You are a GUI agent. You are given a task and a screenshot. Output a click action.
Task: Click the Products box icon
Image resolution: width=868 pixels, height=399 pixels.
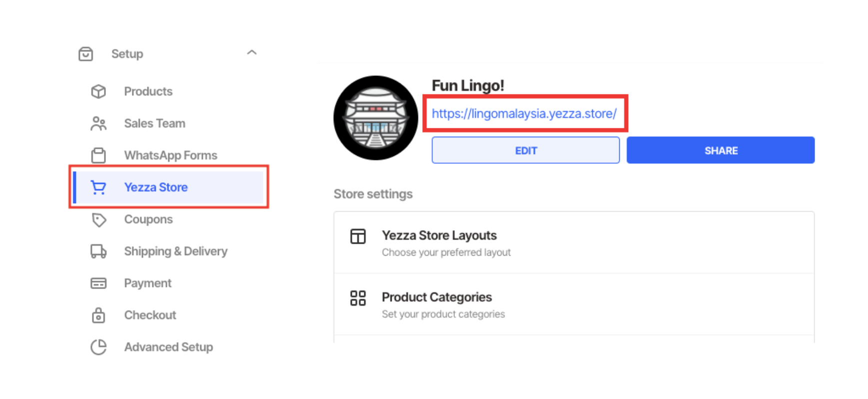98,91
